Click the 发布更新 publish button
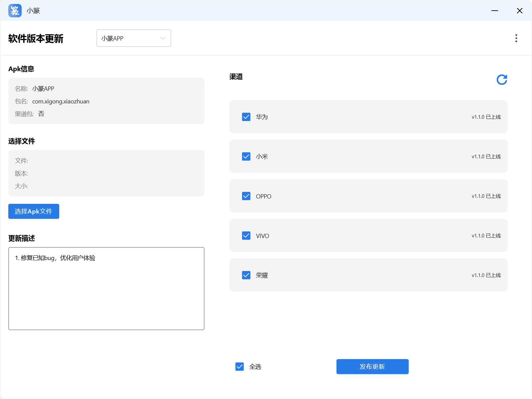This screenshot has height=399, width=532. [x=372, y=366]
